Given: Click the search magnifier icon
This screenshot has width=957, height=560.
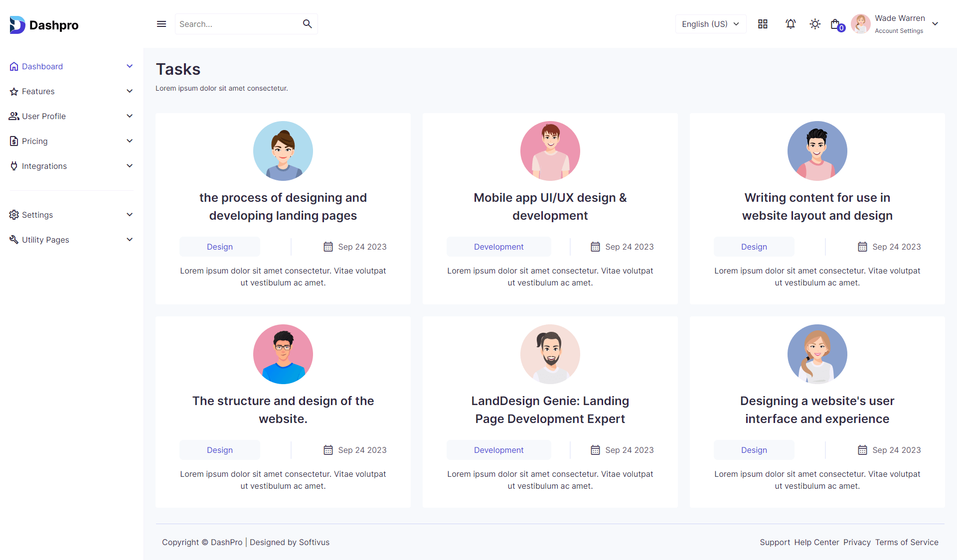Looking at the screenshot, I should pos(307,24).
